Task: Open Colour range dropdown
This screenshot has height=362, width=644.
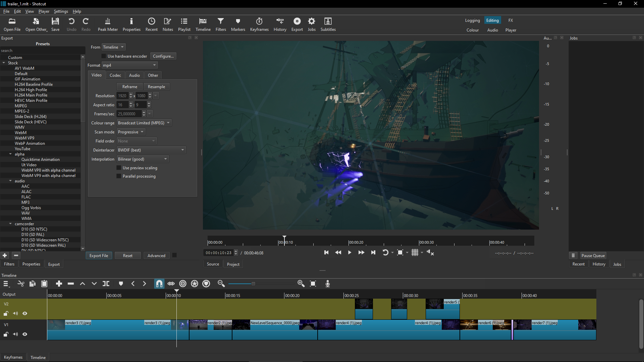Action: (x=144, y=123)
